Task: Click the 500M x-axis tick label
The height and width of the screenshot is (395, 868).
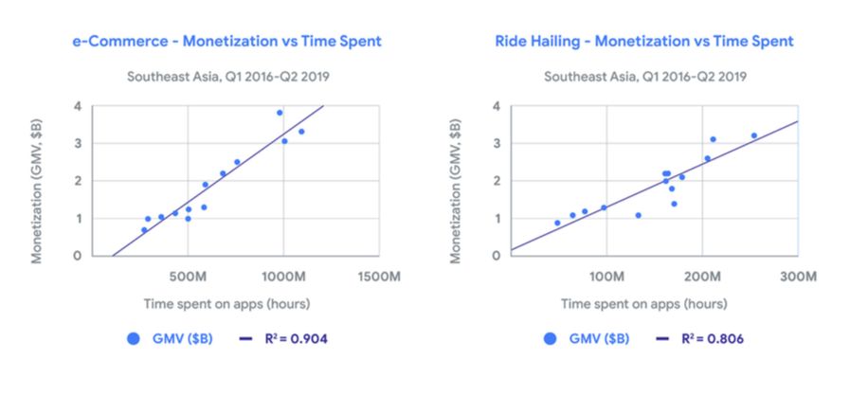Action: tap(188, 276)
